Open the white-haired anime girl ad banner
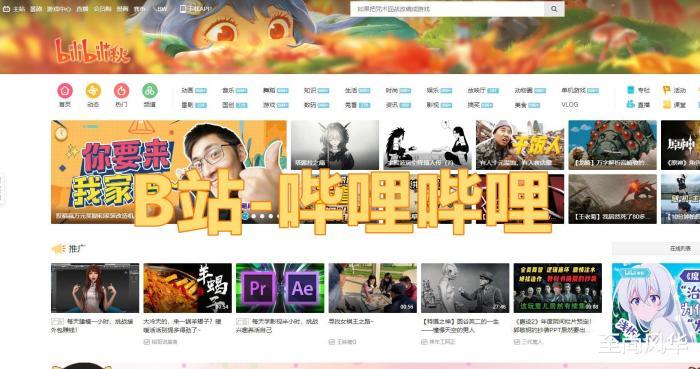This screenshot has height=369, width=700. coord(656,303)
